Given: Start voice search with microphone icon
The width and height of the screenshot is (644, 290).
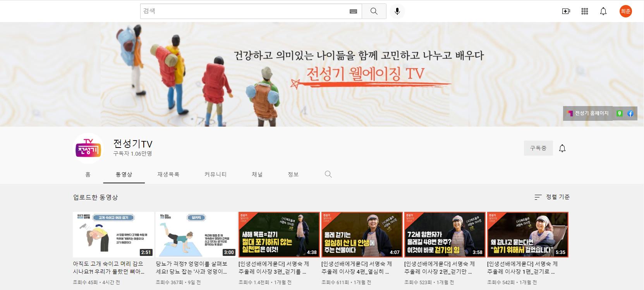Looking at the screenshot, I should [397, 11].
